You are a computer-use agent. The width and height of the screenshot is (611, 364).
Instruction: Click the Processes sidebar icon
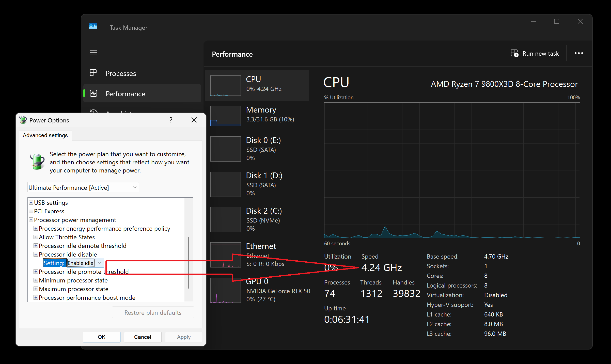pyautogui.click(x=93, y=73)
